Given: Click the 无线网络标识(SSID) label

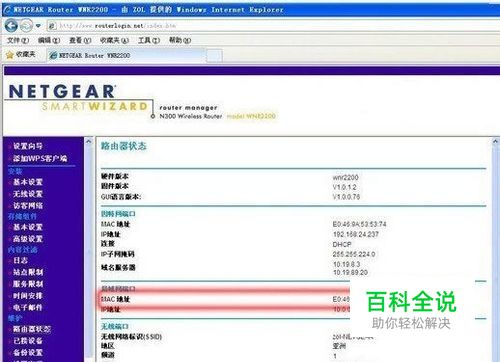Looking at the screenshot, I should [x=131, y=337].
